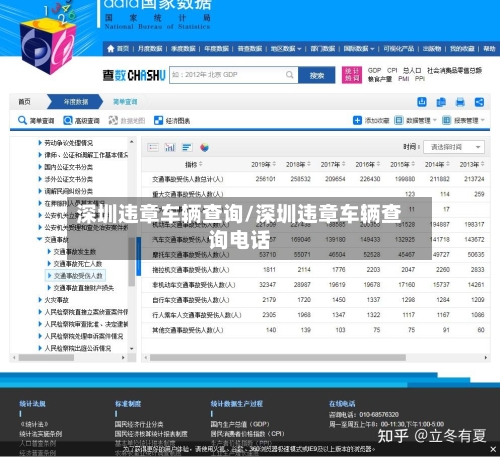Switch to horizontal bar chart view
The height and width of the screenshot is (457, 500).
(187, 147)
